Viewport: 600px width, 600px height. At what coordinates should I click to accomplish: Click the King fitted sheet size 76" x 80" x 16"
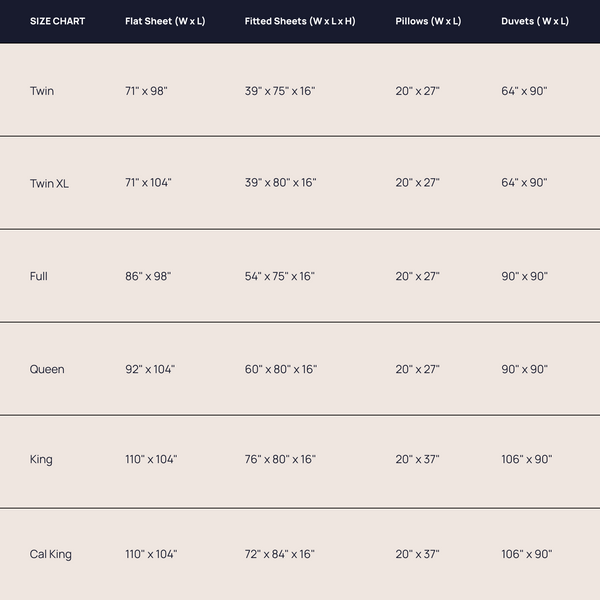tap(280, 460)
